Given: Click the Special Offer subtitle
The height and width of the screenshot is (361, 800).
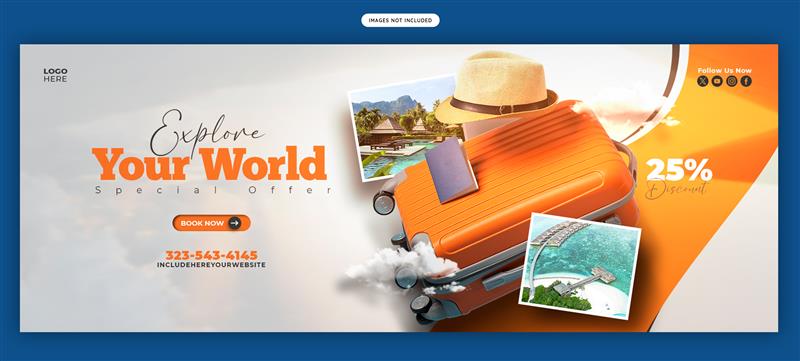Looking at the screenshot, I should [x=213, y=190].
